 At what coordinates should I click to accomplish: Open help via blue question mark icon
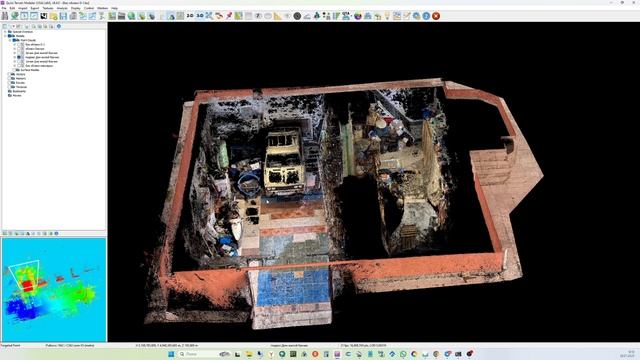pos(426,16)
